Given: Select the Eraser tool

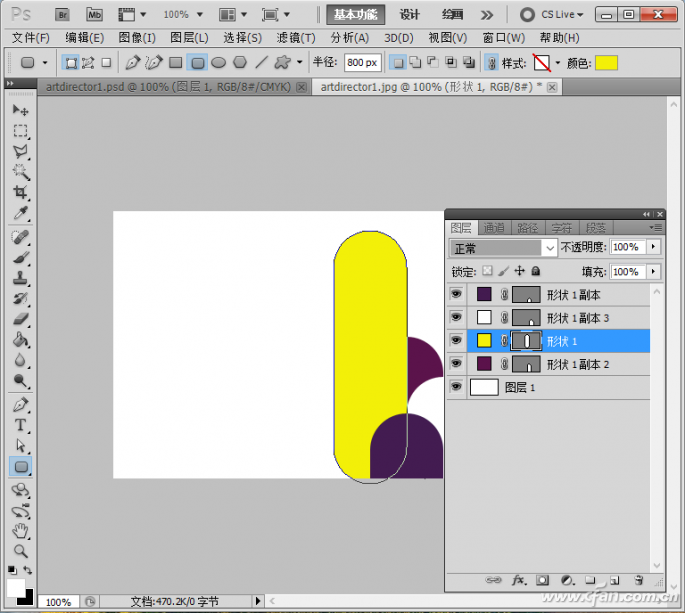Looking at the screenshot, I should pos(20,319).
